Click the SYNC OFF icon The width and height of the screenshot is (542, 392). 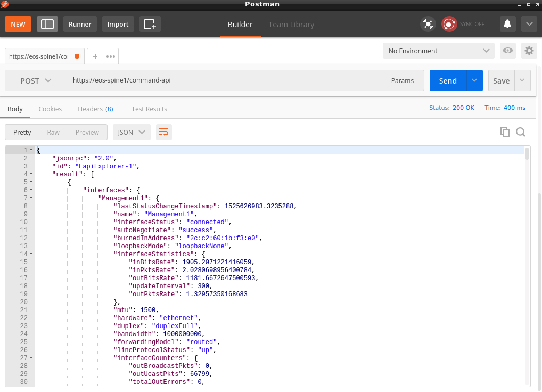[x=450, y=24]
